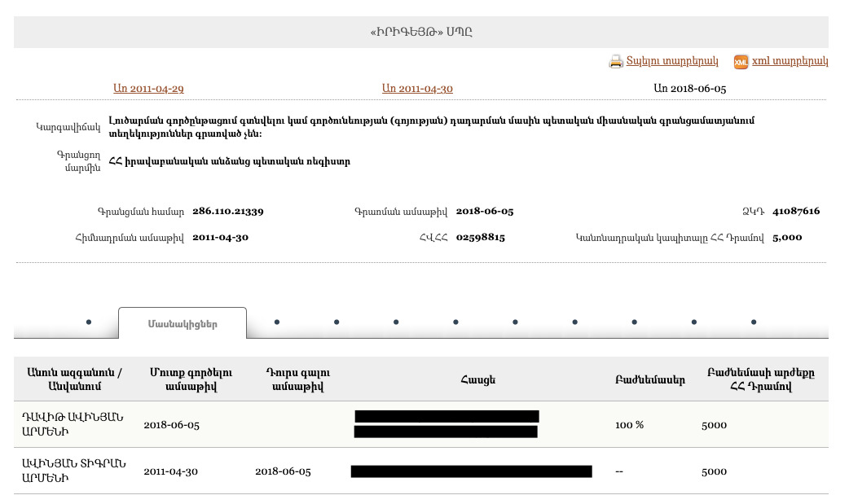The height and width of the screenshot is (504, 849).
Task: Click the «ԻՐԻԳԵՅԹ» ՍՊԸ title bar
Action: (x=420, y=33)
